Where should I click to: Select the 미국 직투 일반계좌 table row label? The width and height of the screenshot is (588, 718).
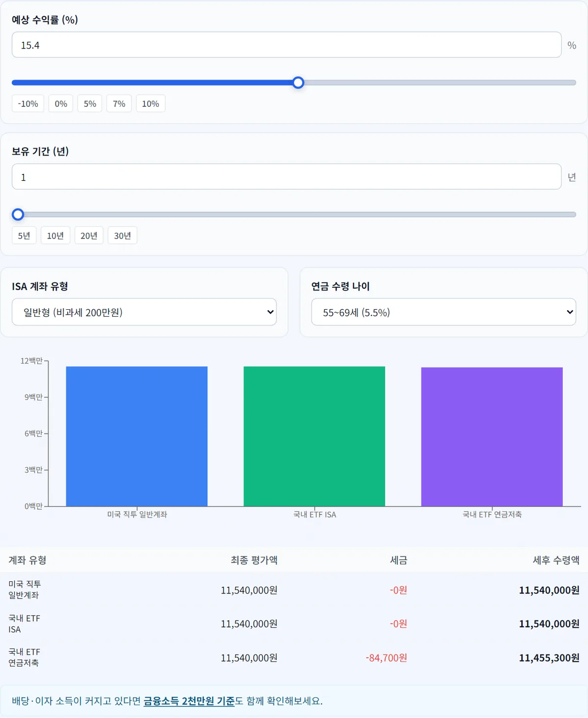[x=24, y=590]
